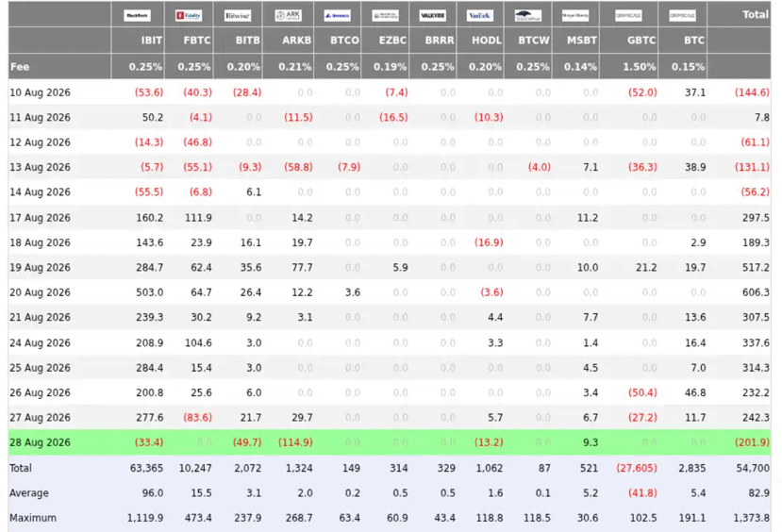Click IBIT maximum value 1,119.9
The height and width of the screenshot is (532, 782).
click(145, 518)
